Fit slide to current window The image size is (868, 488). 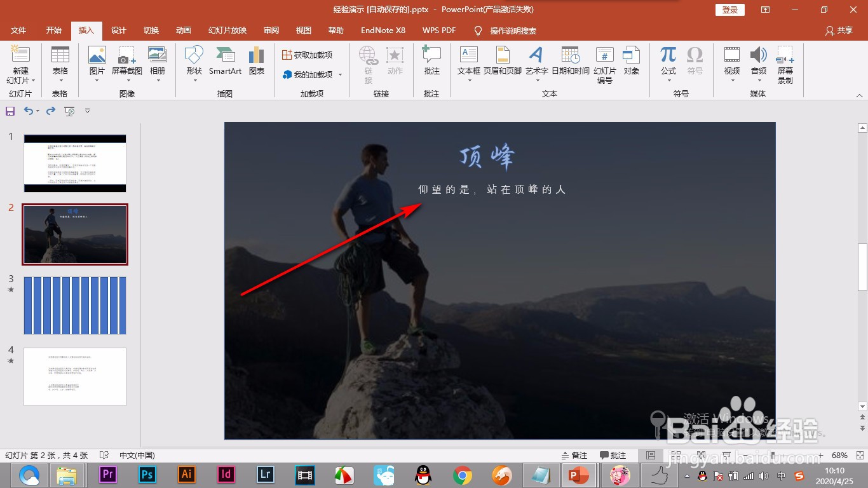coord(859,456)
